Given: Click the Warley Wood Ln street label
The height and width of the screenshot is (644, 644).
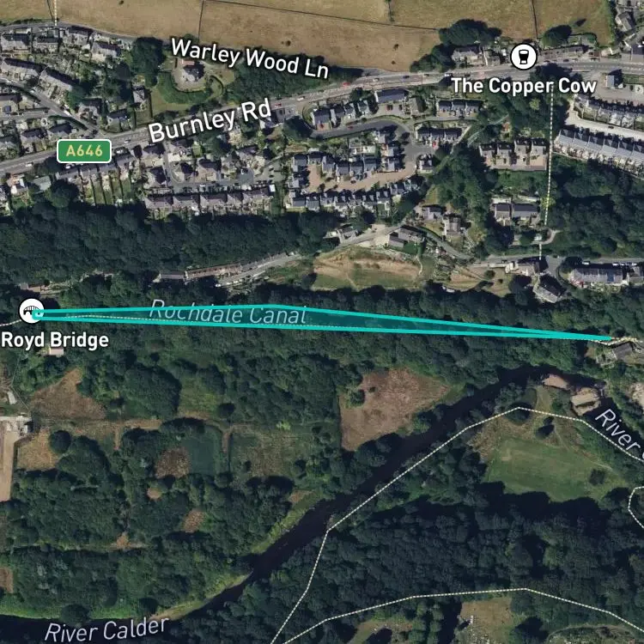Looking at the screenshot, I should coord(250,58).
